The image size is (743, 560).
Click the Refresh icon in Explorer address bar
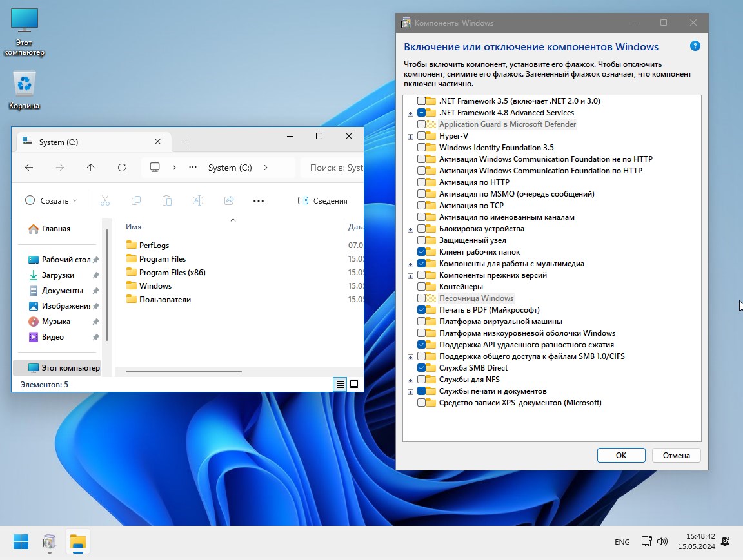(x=122, y=168)
